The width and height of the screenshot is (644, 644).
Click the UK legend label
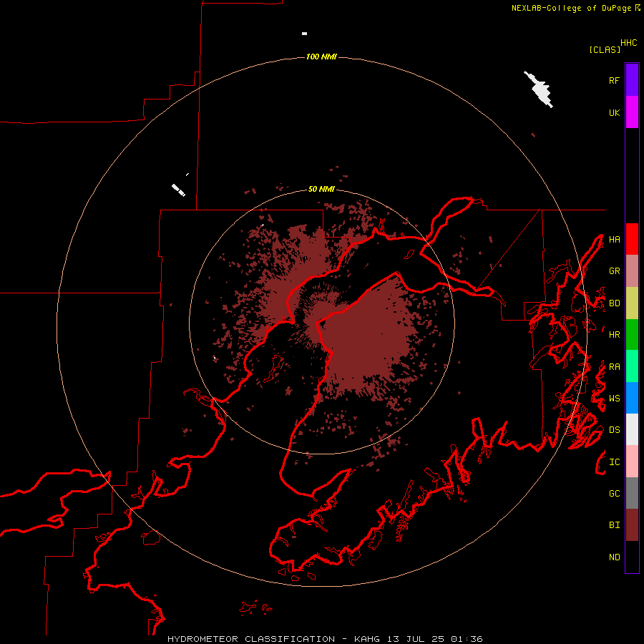(x=614, y=112)
